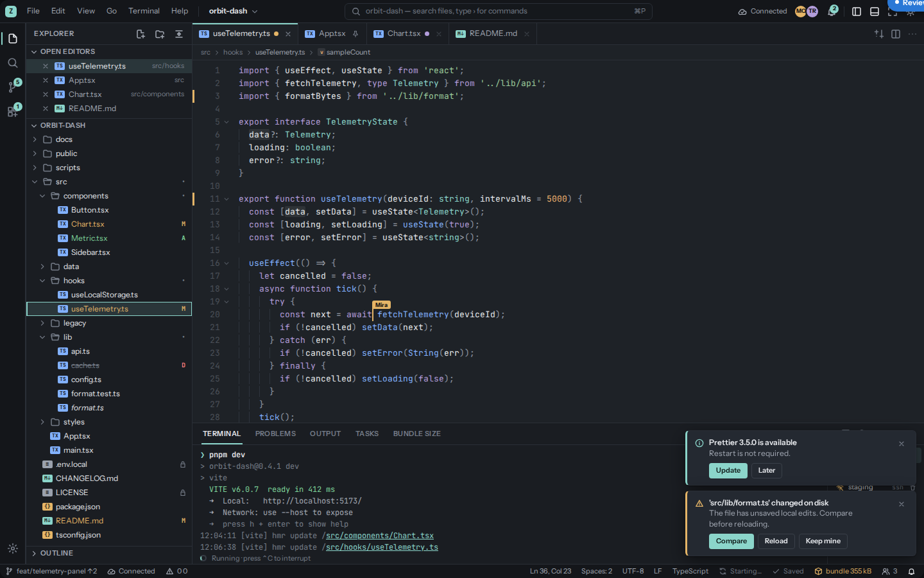Dismiss the Prettier update notification
The height and width of the screenshot is (578, 924).
click(x=902, y=444)
